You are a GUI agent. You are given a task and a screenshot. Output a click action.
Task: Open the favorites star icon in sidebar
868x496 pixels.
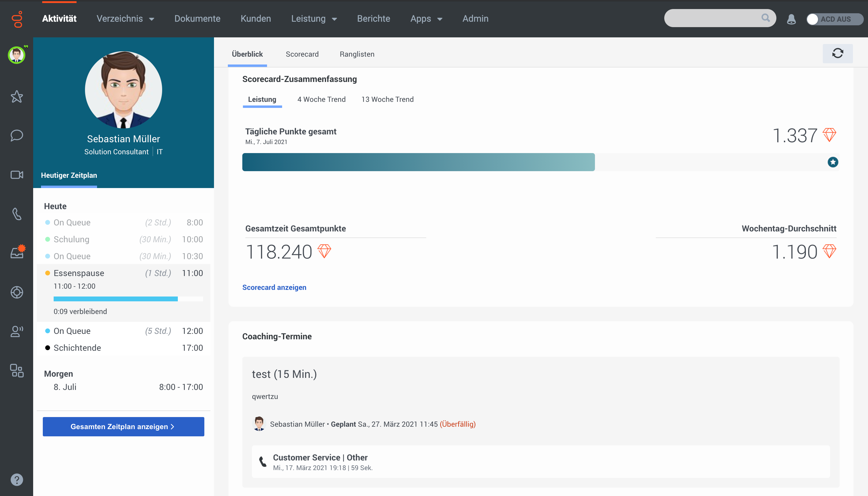point(16,97)
